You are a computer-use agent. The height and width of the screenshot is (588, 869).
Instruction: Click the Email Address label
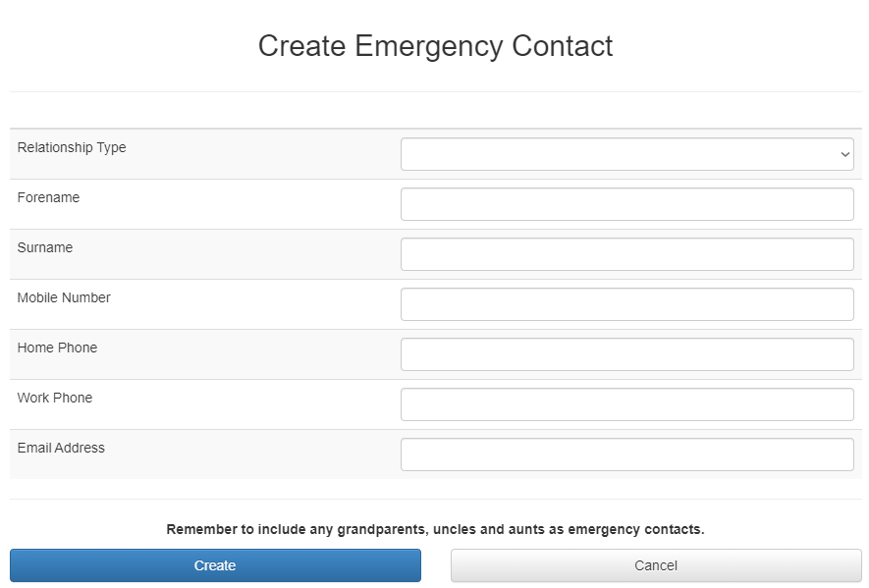61,448
